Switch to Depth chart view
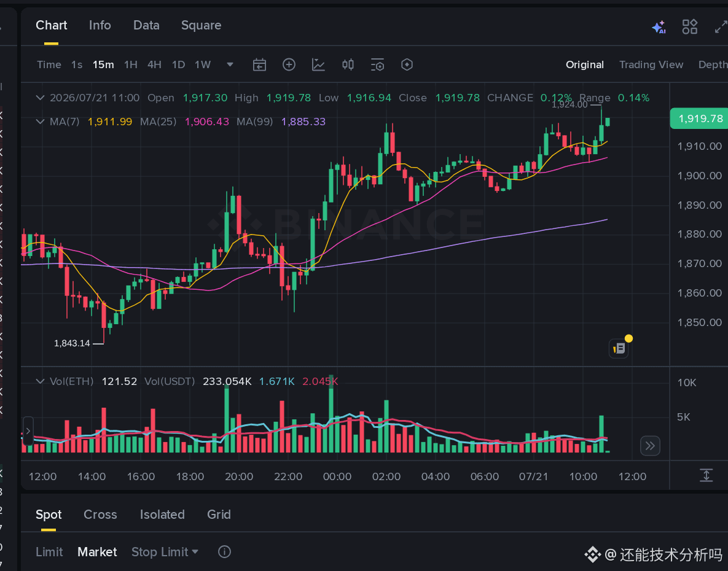The height and width of the screenshot is (571, 728). (713, 64)
